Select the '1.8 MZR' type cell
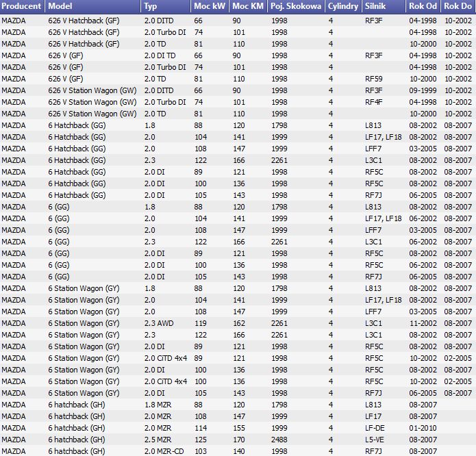The width and height of the screenshot is (476, 456). tap(158, 405)
